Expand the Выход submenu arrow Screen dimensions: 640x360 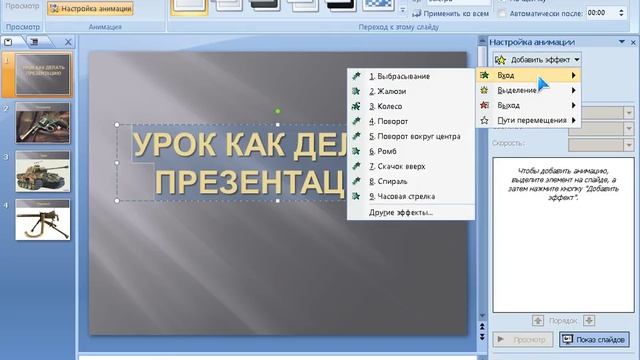(x=573, y=105)
